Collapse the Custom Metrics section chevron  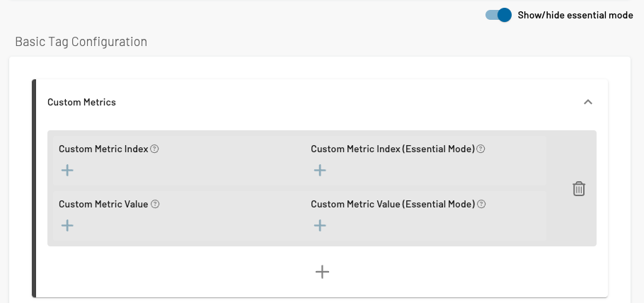pyautogui.click(x=587, y=102)
